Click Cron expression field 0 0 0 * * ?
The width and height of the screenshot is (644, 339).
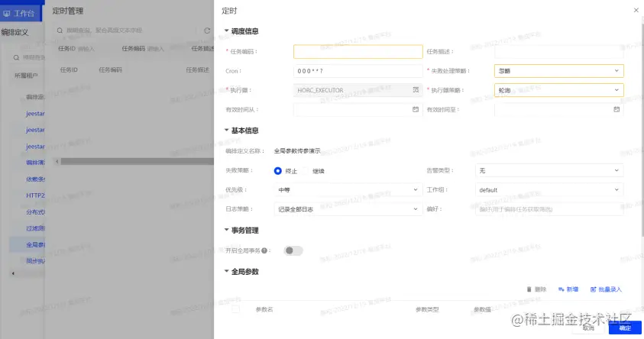(x=358, y=70)
